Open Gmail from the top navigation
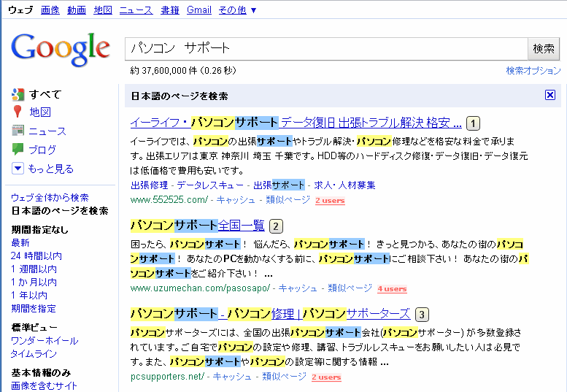 (199, 10)
